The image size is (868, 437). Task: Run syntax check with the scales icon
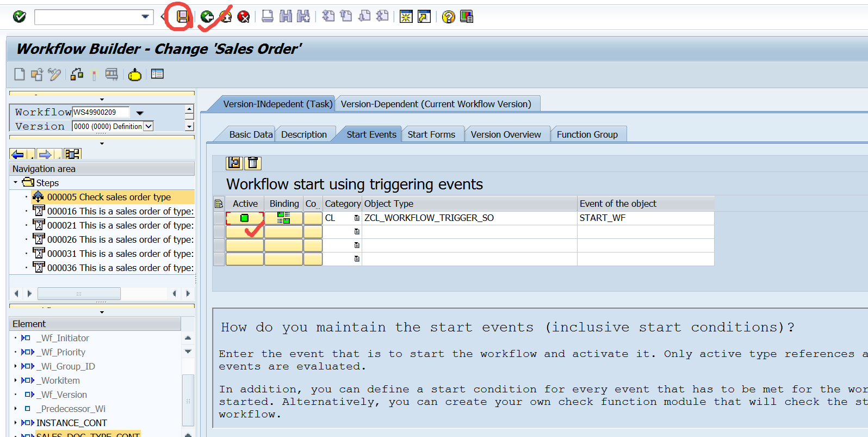[77, 74]
